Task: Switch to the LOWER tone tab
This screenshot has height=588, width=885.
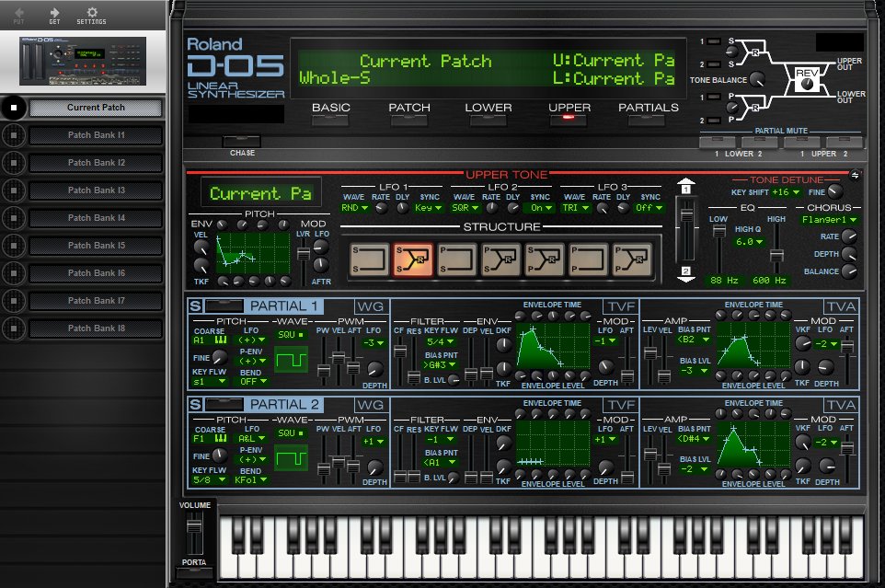Action: [x=488, y=120]
